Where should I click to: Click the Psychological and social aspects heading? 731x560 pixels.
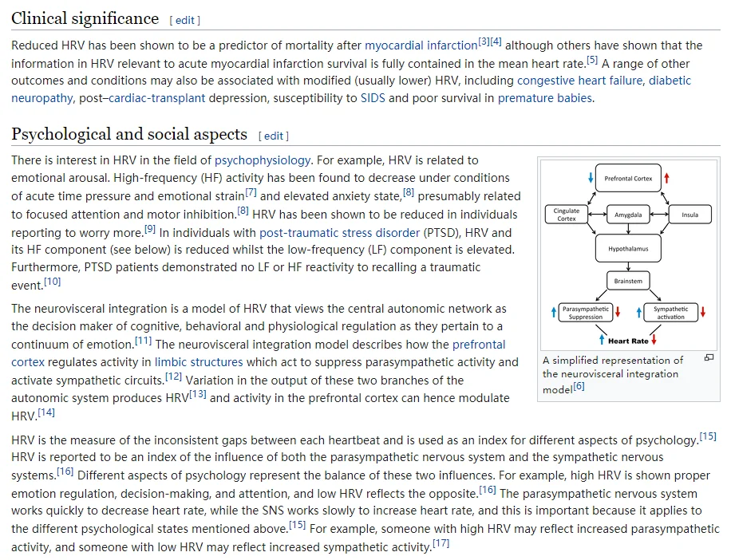129,134
